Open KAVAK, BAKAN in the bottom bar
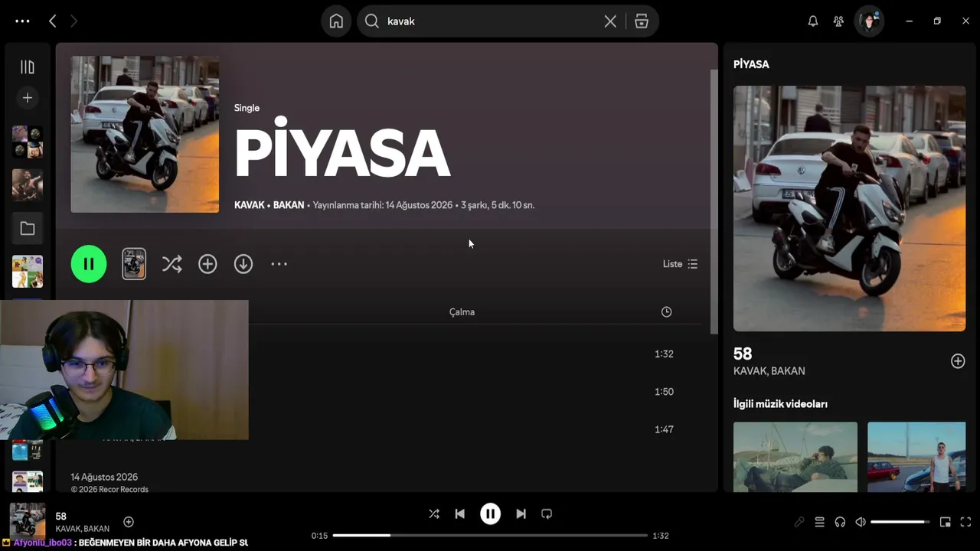Viewport: 980px width, 551px height. [83, 529]
